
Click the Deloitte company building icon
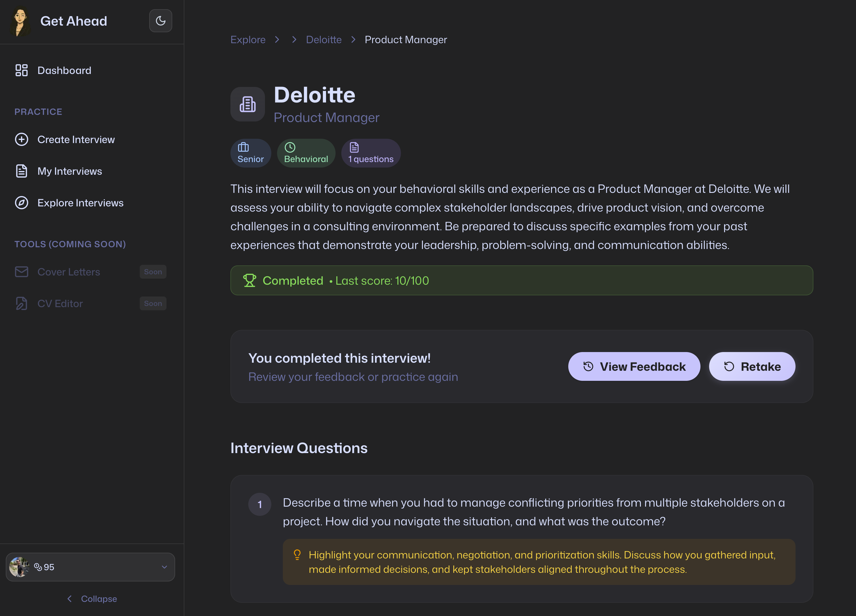click(x=248, y=104)
